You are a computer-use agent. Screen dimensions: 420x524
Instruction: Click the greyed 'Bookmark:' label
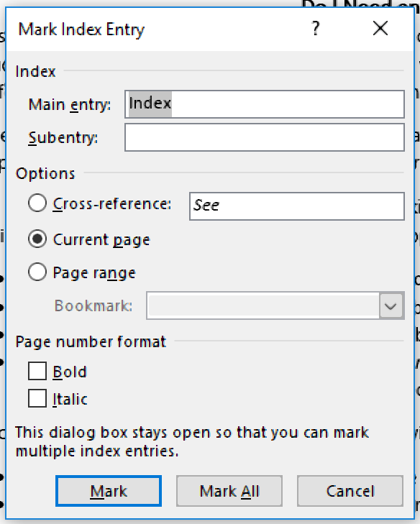tap(93, 305)
